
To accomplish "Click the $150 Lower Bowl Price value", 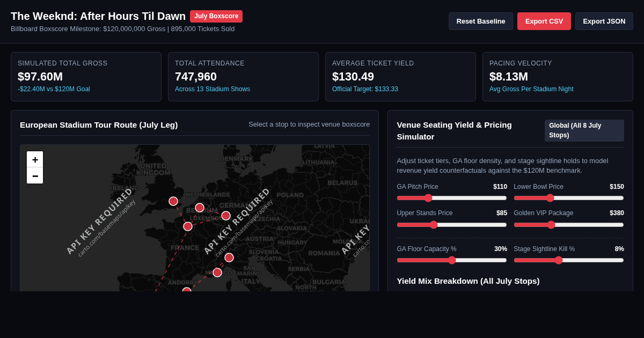I will pos(617,187).
